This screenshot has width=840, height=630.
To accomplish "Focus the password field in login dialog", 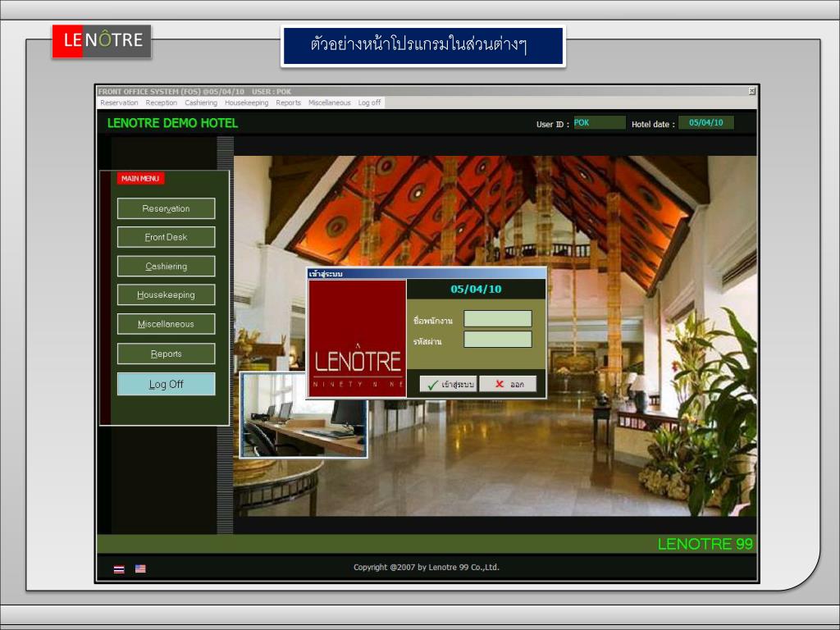I will (498, 339).
